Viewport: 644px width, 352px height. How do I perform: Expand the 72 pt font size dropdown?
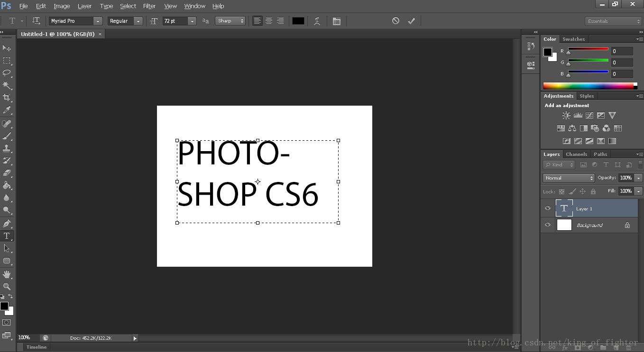(192, 21)
